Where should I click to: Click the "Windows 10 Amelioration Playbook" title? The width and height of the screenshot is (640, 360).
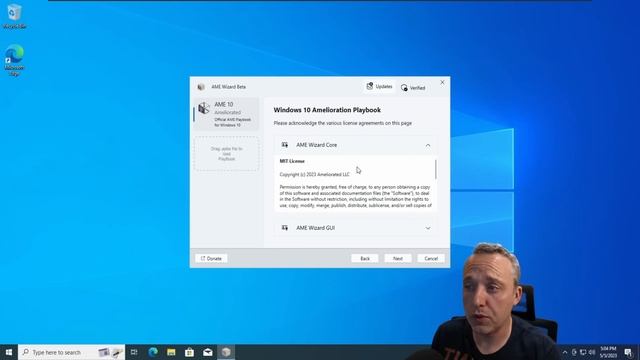[327, 110]
